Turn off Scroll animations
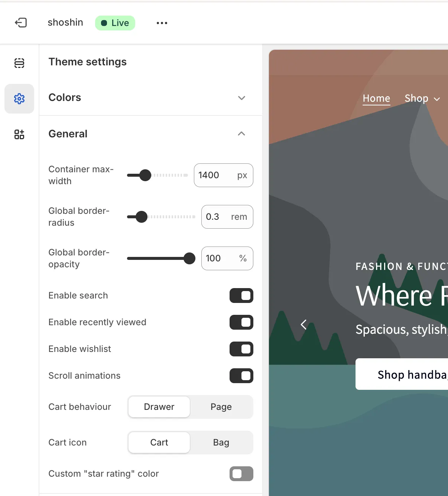 point(241,376)
